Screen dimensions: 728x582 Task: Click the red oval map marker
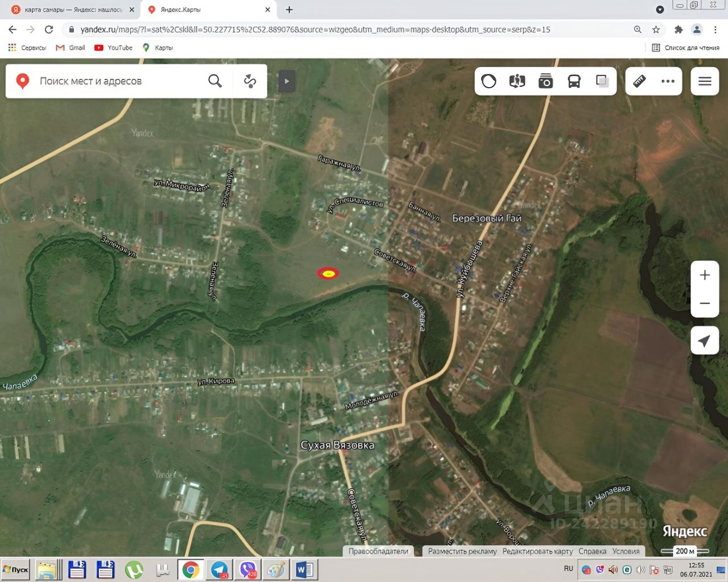(328, 273)
